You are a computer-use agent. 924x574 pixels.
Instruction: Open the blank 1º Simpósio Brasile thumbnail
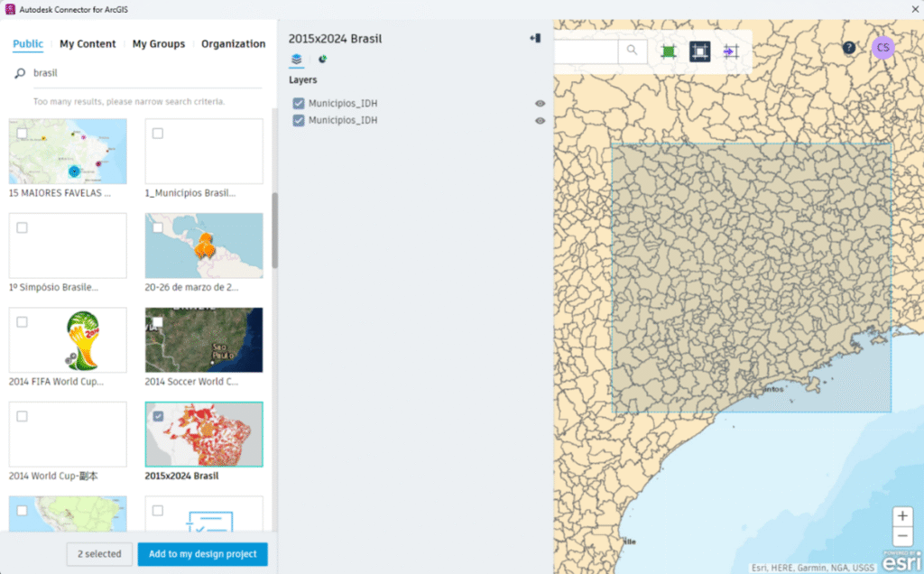(x=68, y=245)
